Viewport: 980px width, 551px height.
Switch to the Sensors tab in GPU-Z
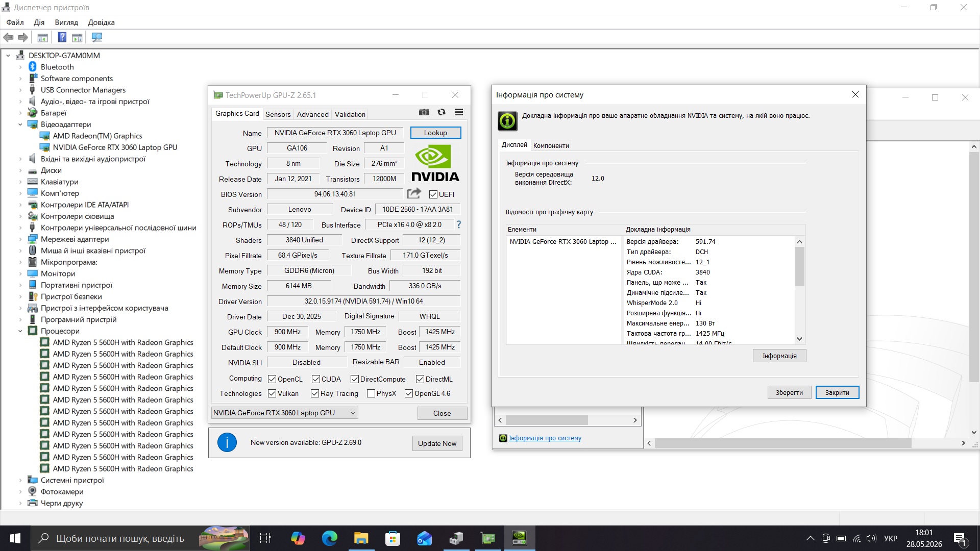click(278, 114)
